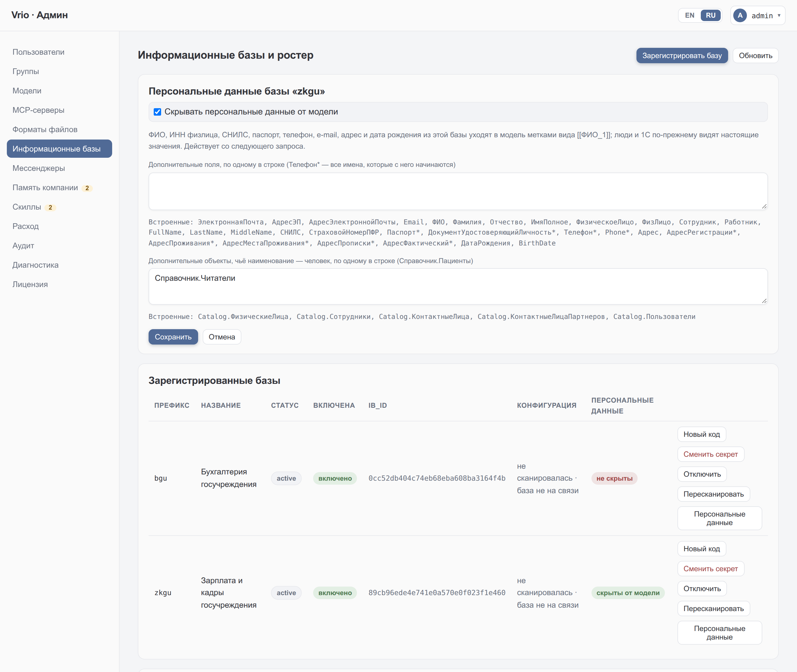Click the textarea containing Справочник.Читатели
797x672 pixels.
[458, 286]
